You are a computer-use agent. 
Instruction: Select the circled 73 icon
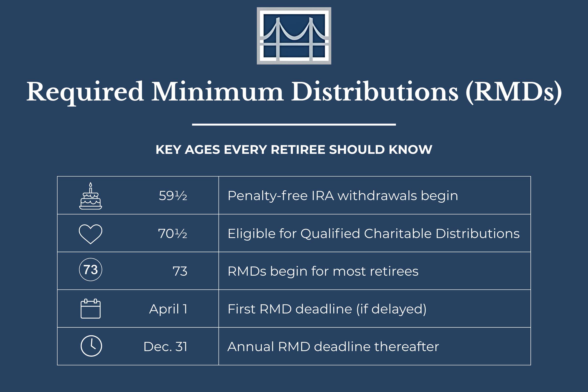90,269
